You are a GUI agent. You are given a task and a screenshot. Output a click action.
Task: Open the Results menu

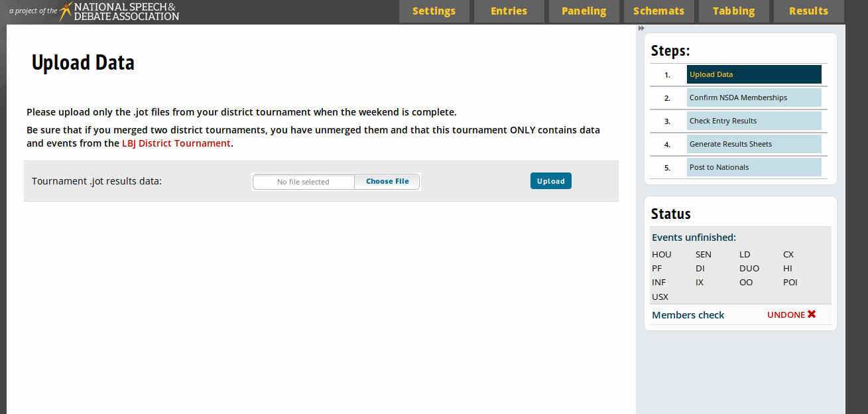(808, 11)
